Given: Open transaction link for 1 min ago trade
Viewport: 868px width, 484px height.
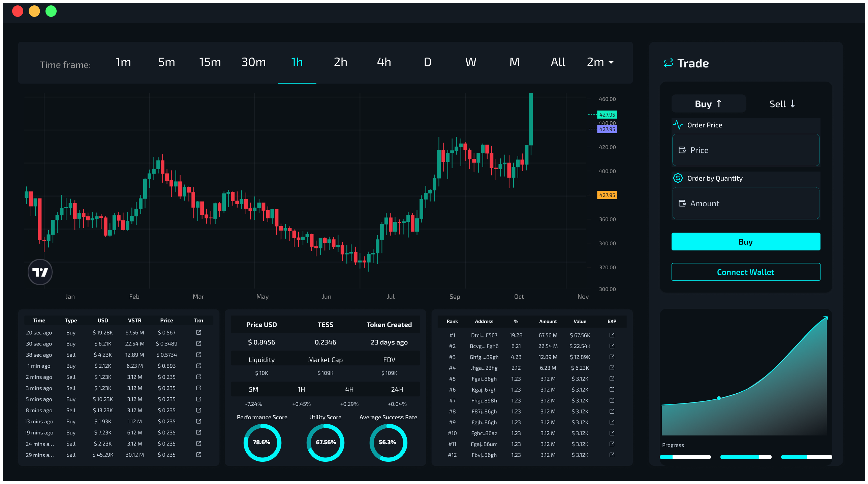Looking at the screenshot, I should [198, 366].
